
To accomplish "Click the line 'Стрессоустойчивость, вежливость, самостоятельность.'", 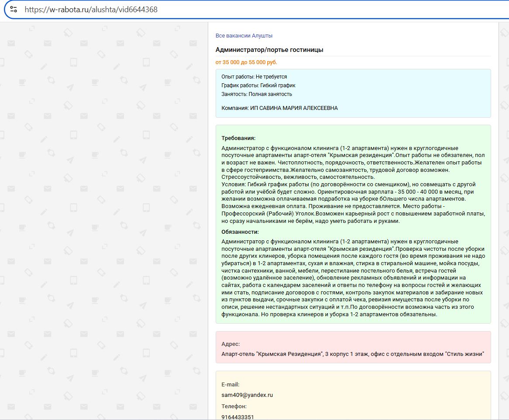I will tap(298, 177).
